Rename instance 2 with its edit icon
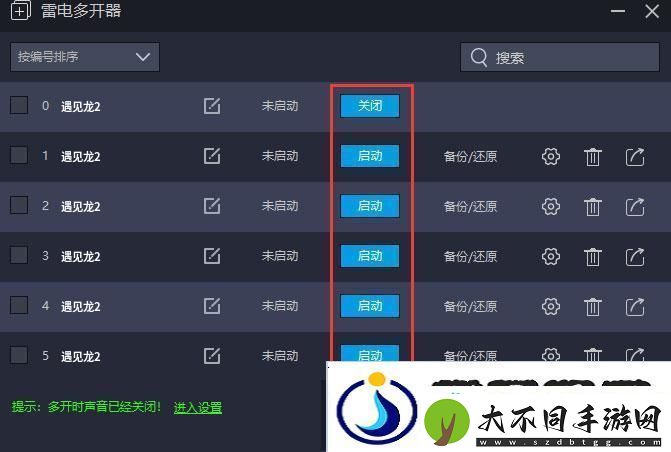This screenshot has height=452, width=671. click(x=212, y=206)
